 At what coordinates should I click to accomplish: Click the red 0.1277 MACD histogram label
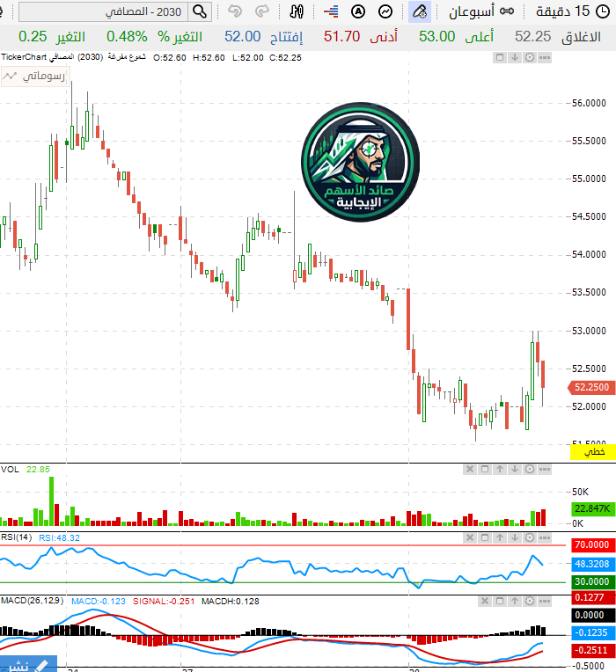point(593,597)
